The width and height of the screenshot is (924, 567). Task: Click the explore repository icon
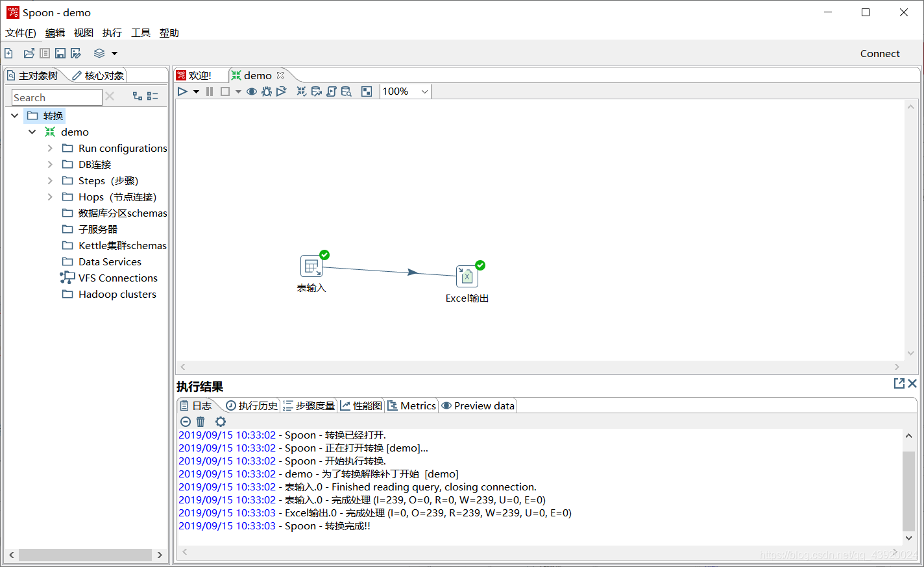pyautogui.click(x=45, y=53)
